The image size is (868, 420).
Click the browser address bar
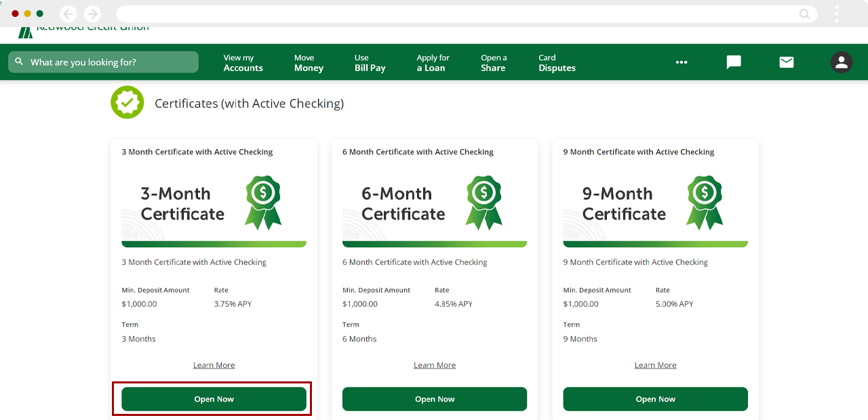pos(467,14)
